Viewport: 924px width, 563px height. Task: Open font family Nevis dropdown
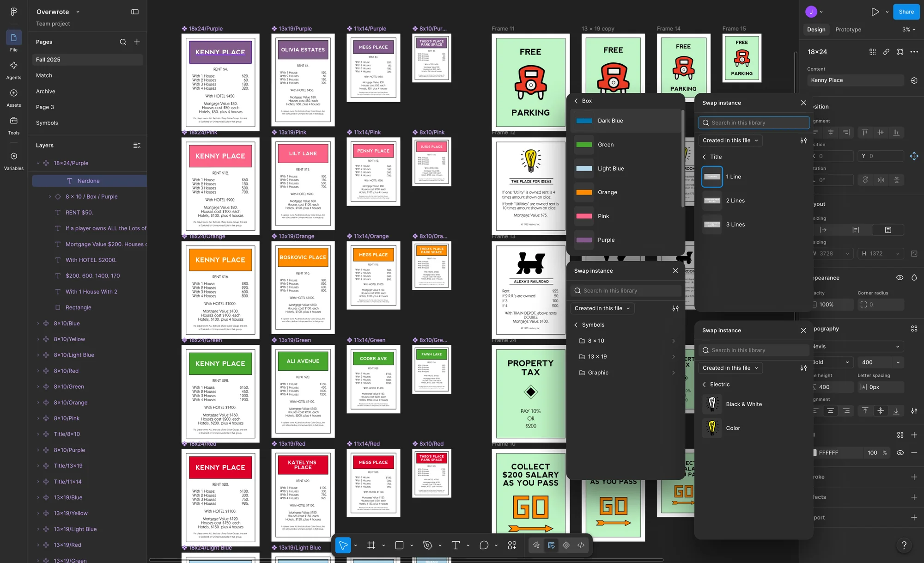(858, 347)
